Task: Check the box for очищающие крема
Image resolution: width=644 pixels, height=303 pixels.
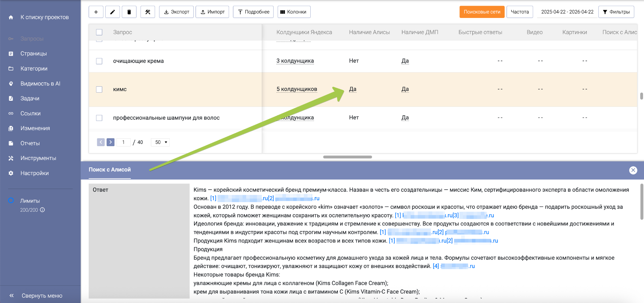Action: [x=99, y=61]
